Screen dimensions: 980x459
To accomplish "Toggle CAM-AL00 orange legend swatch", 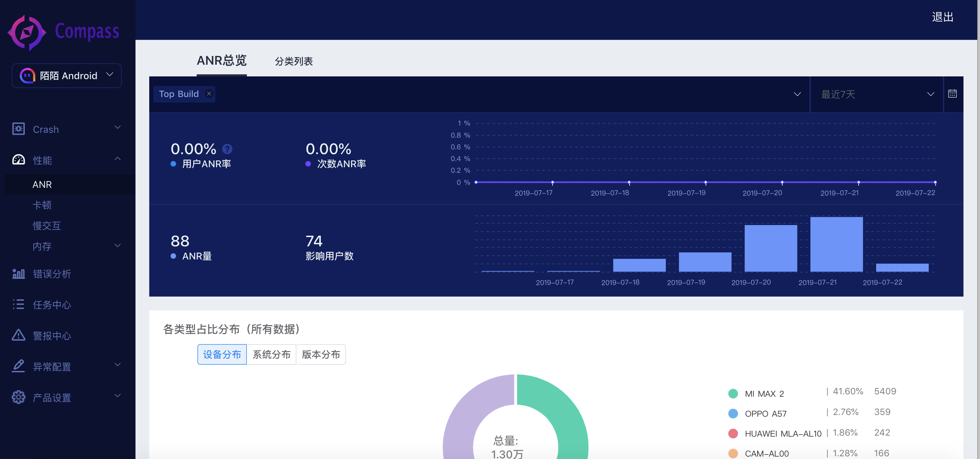I will [733, 454].
